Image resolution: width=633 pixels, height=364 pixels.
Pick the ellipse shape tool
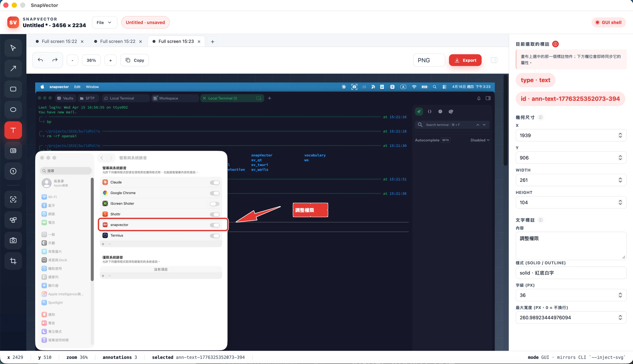coord(13,109)
